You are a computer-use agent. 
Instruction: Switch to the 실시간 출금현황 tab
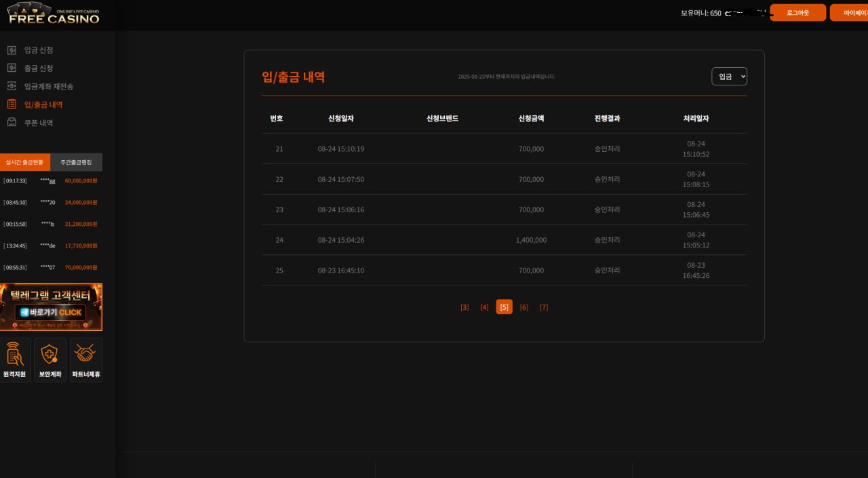25,162
